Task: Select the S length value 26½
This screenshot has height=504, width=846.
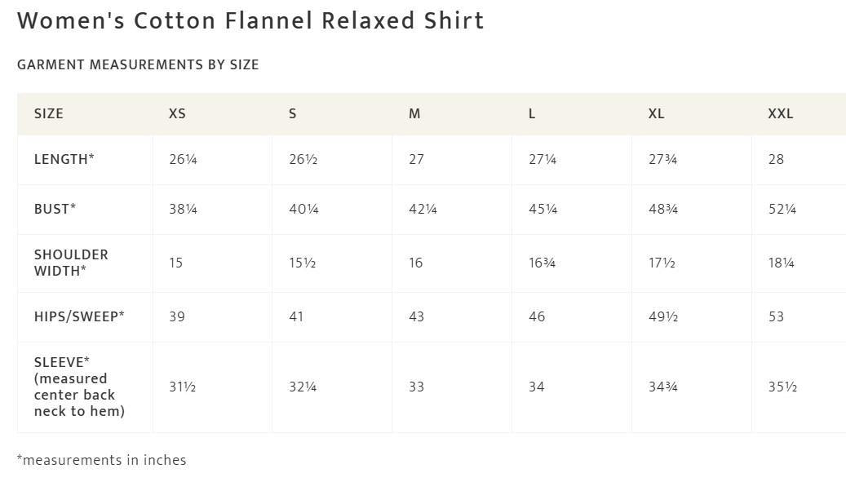Action: click(x=303, y=159)
